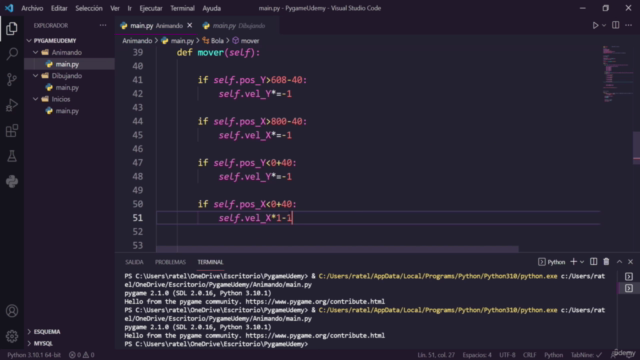Viewport: 640px width, 360px height.
Task: Open the terminal launch profile dropdown
Action: 582,262
